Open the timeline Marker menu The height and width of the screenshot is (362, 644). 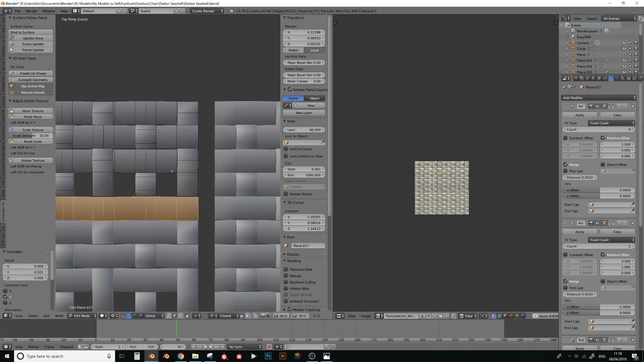click(34, 347)
